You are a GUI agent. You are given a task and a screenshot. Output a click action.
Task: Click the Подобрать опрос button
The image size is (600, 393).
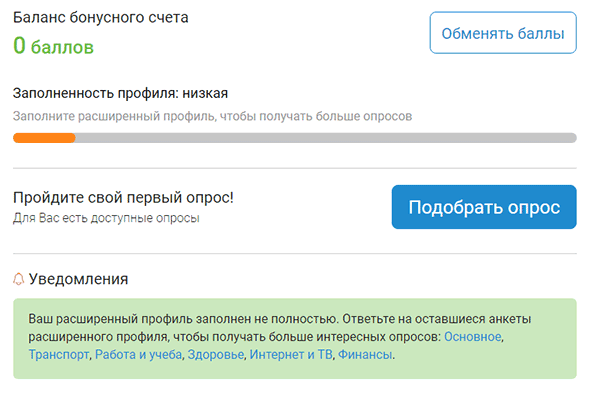[x=484, y=207]
